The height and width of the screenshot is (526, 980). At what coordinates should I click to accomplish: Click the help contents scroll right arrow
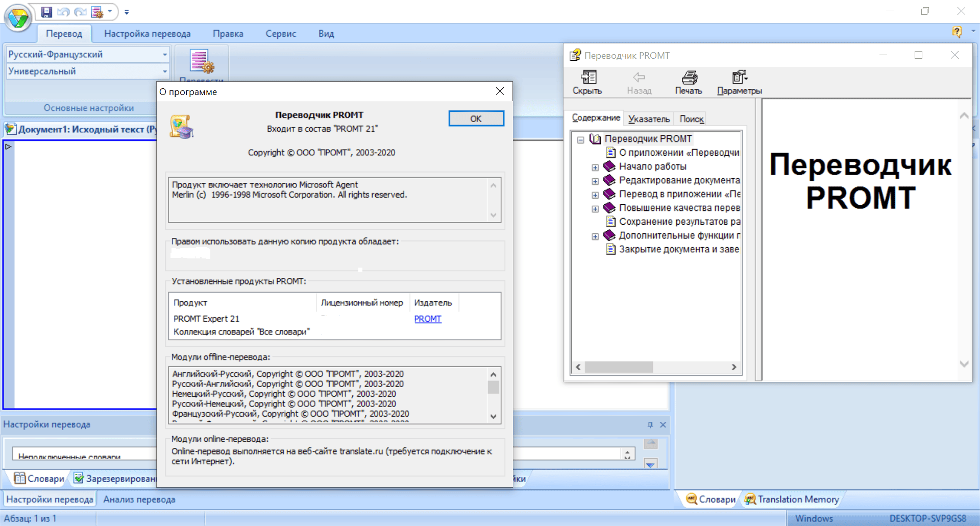[734, 367]
